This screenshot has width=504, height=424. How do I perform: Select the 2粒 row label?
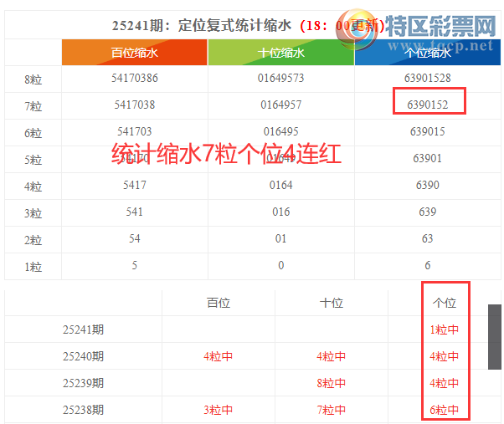pos(33,240)
